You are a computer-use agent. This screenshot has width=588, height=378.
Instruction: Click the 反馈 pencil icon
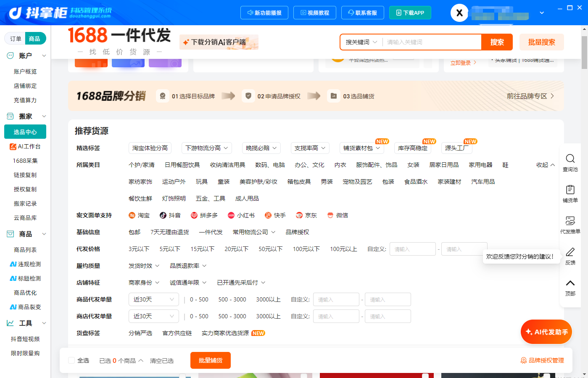(570, 252)
